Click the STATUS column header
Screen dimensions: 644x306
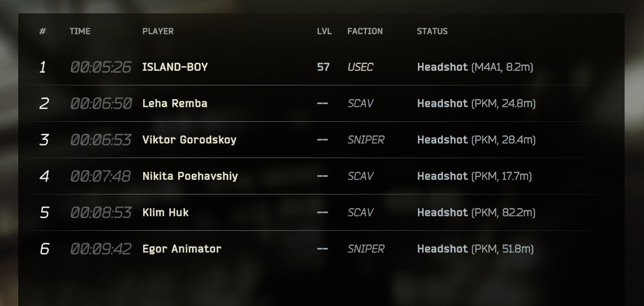coord(432,32)
